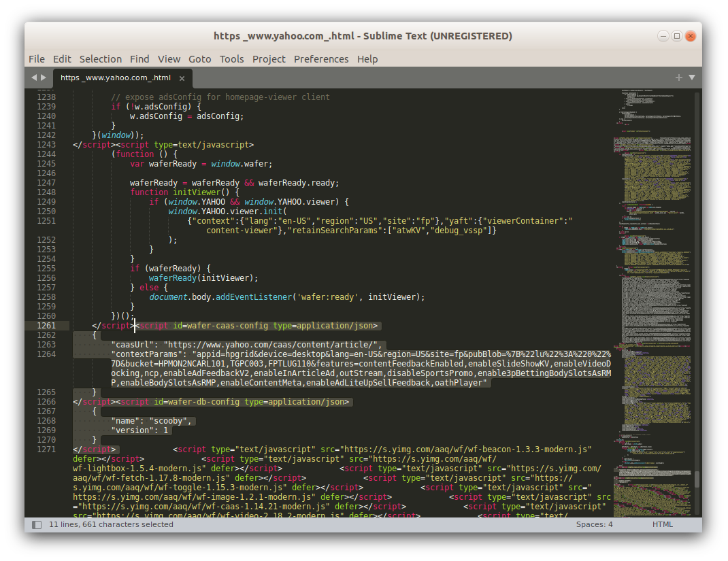Open the Preferences menu
This screenshot has height=561, width=728.
point(321,59)
